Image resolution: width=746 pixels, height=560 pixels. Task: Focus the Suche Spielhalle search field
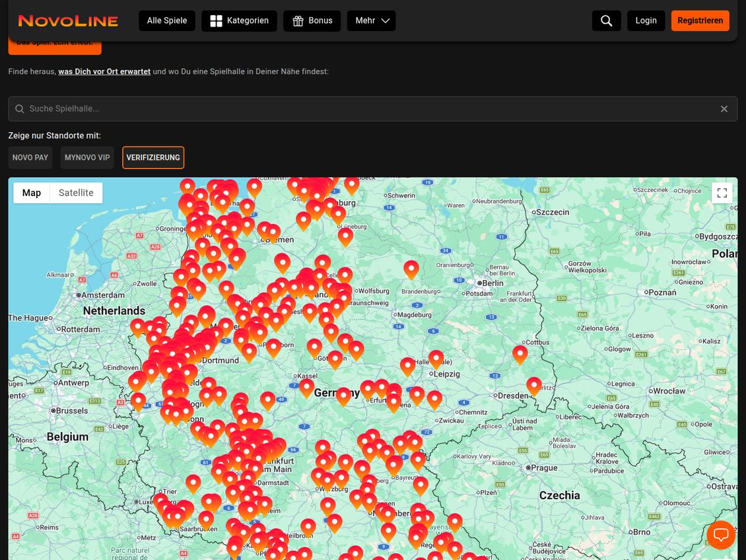tap(373, 109)
